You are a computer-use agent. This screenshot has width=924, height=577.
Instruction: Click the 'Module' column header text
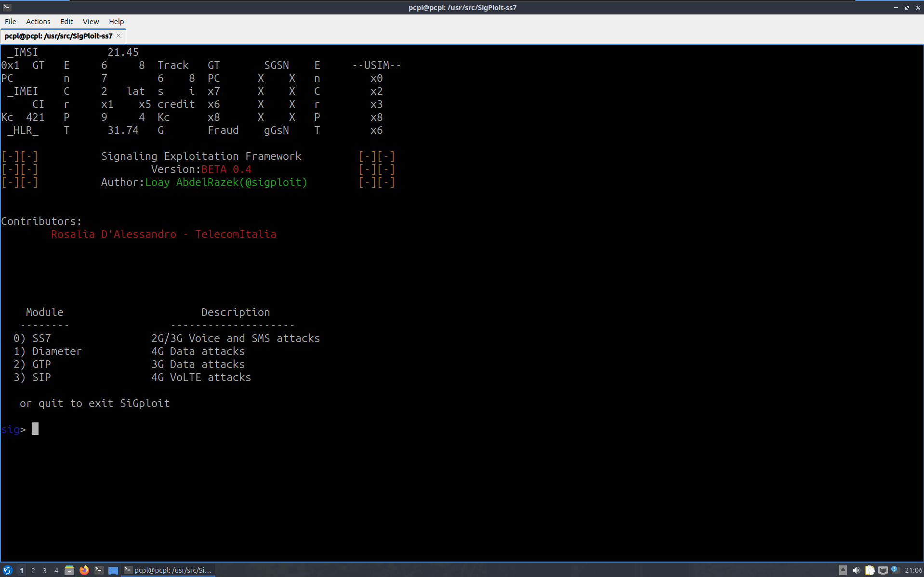[x=45, y=313]
